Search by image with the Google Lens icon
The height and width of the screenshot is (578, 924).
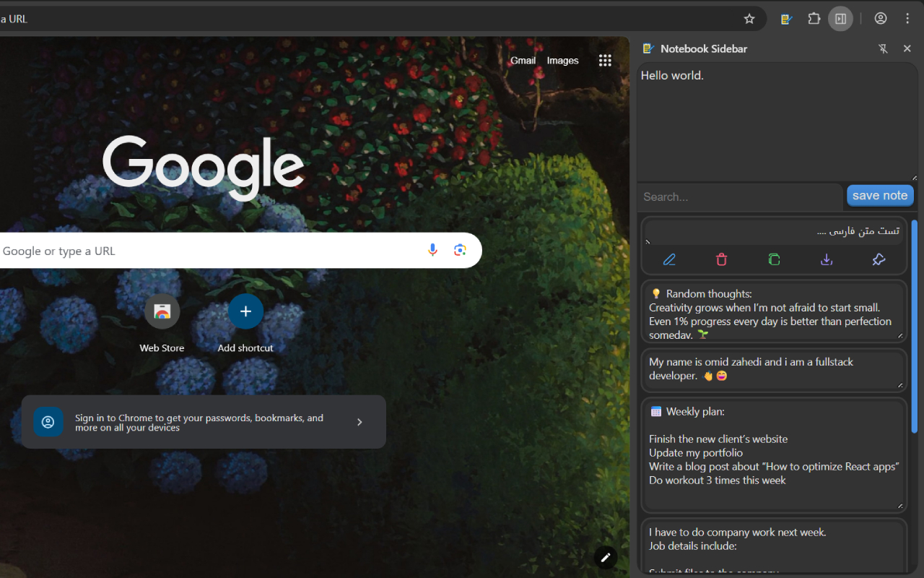(460, 250)
